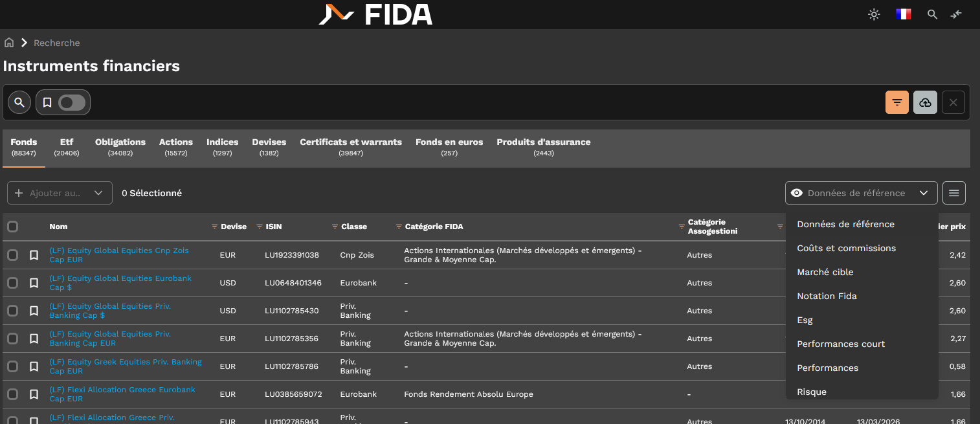Toggle light/dark theme sun icon
The height and width of the screenshot is (424, 980).
coord(874,14)
